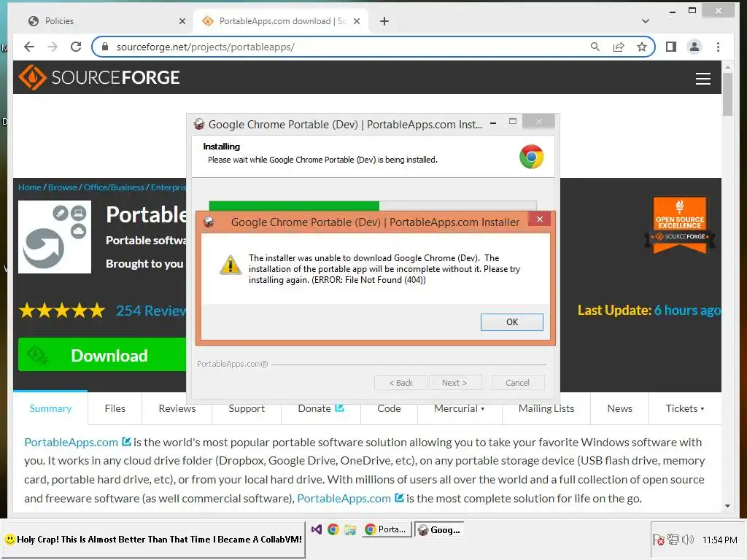747x560 pixels.
Task: Reload the SourceForge page
Action: (x=76, y=47)
